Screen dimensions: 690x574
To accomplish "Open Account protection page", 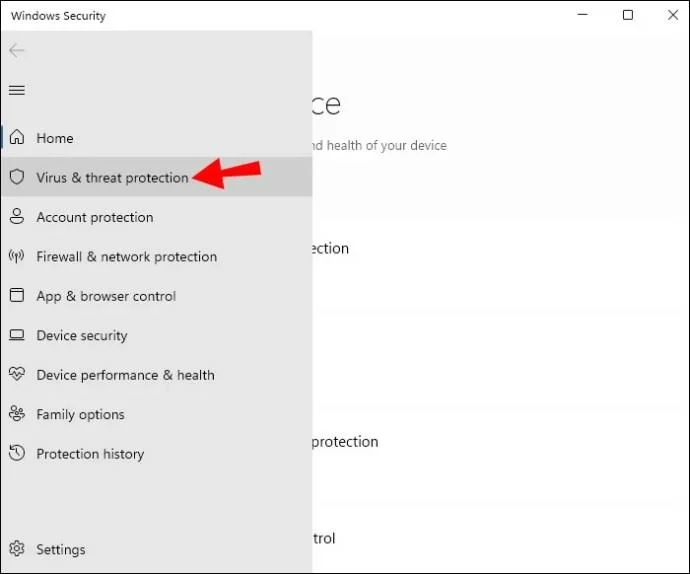I will pos(95,217).
